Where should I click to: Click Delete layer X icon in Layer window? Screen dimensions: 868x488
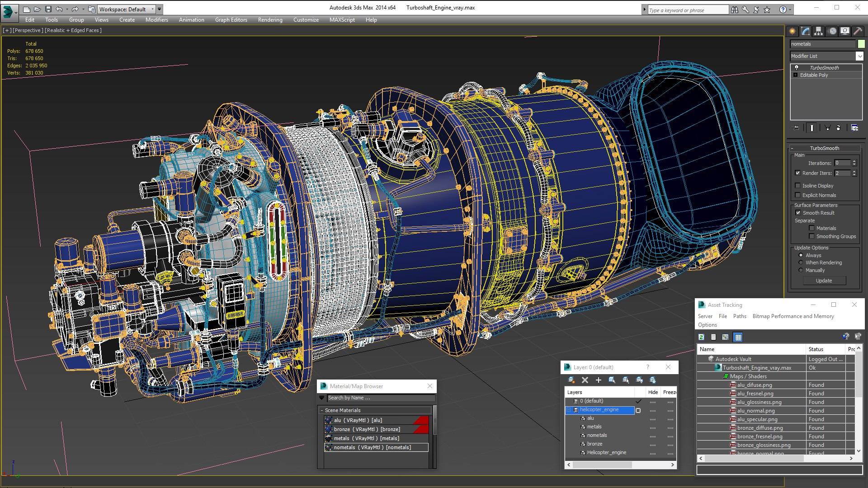coord(585,380)
